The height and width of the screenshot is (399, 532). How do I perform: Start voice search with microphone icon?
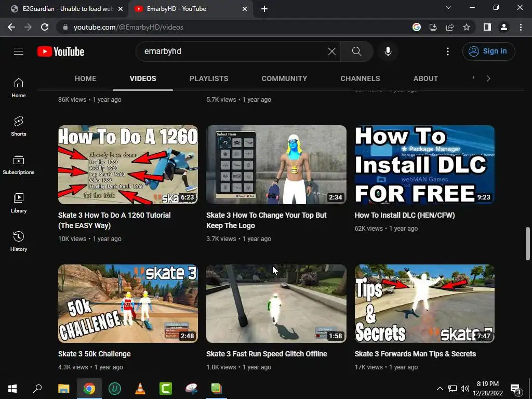tap(388, 51)
